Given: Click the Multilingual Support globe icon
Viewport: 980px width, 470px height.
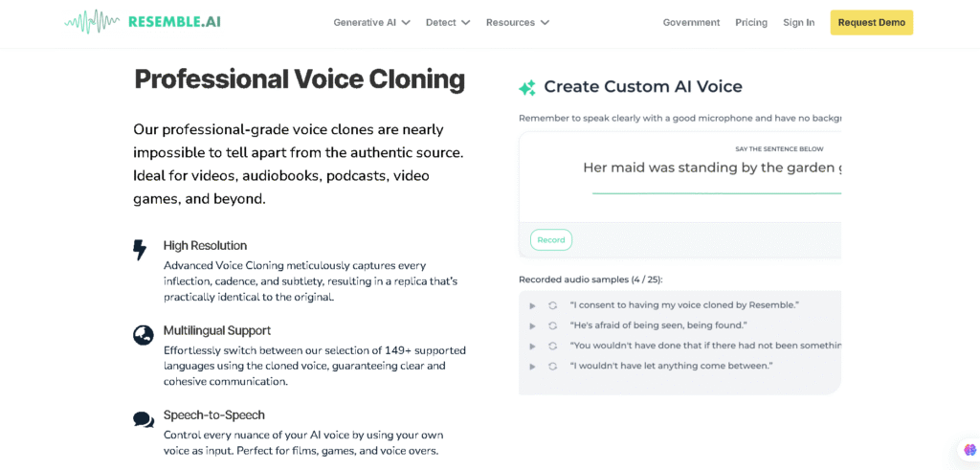Looking at the screenshot, I should click(x=144, y=335).
